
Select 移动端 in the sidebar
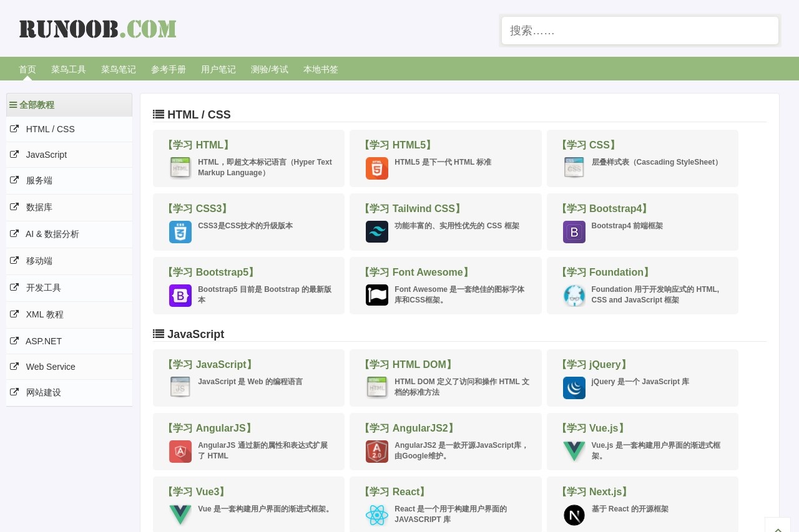pyautogui.click(x=69, y=261)
